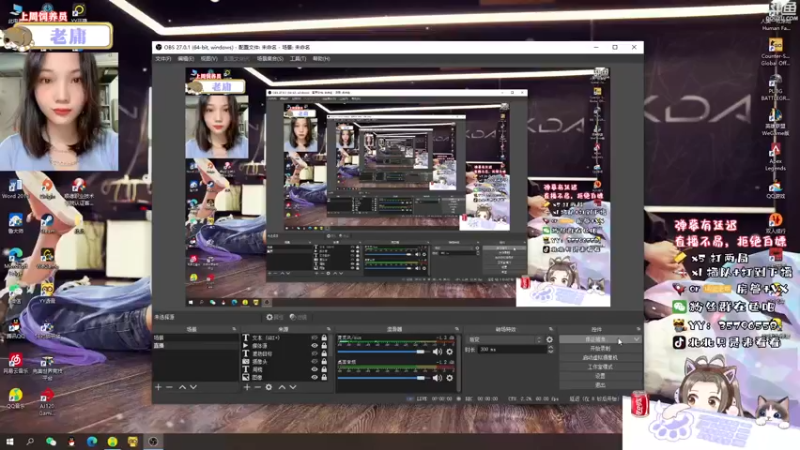
Task: Pop out the Scenes panel dock icon
Action: click(234, 330)
